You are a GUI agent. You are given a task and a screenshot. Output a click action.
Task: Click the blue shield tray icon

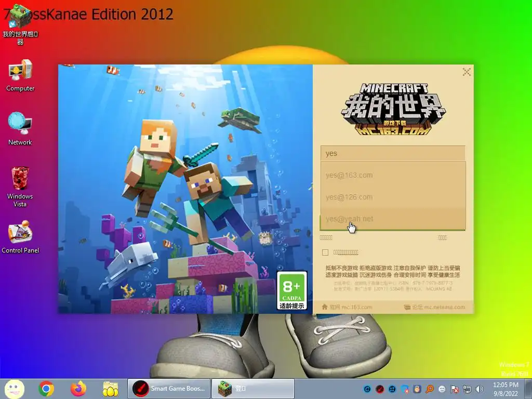(x=405, y=389)
